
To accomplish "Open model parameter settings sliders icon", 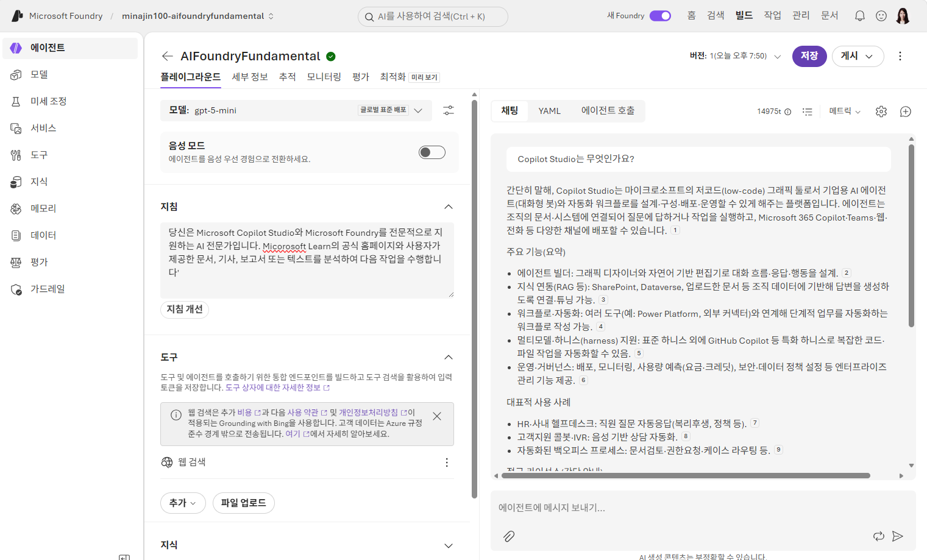I will 449,110.
